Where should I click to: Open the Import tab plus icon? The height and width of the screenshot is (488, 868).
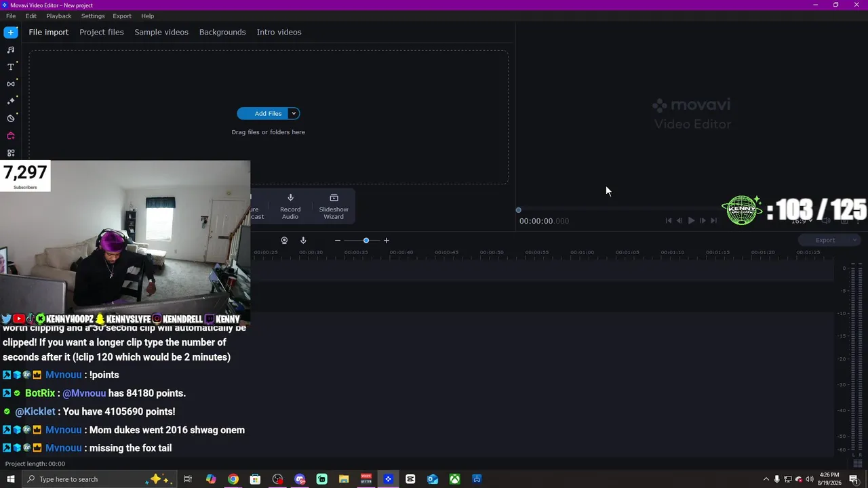[x=11, y=33]
